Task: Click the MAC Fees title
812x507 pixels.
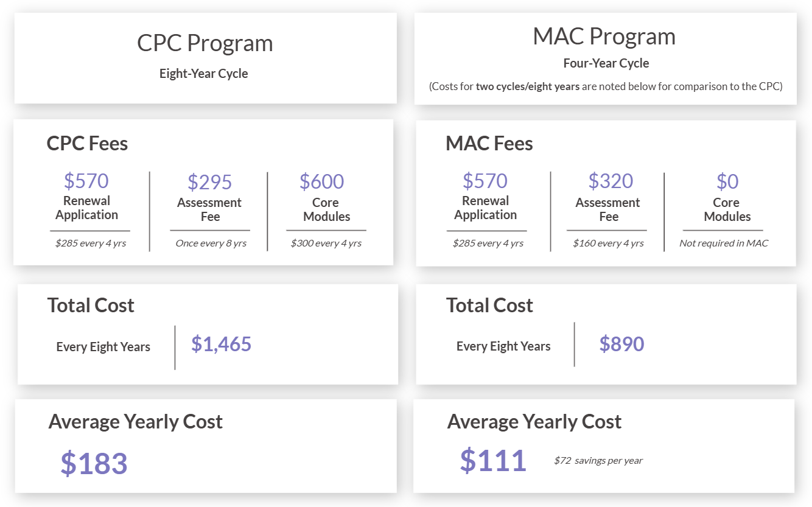Action: coord(489,144)
